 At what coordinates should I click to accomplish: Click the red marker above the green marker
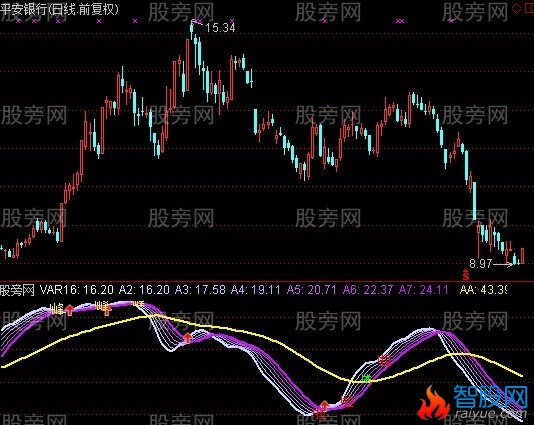pos(384,361)
